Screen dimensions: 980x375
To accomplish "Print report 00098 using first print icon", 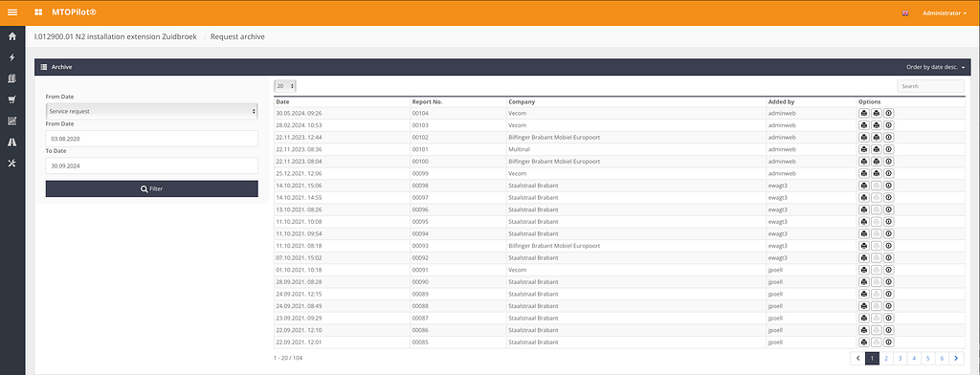I will (x=864, y=186).
